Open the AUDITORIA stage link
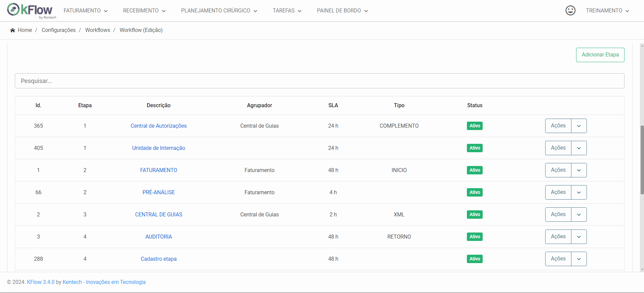The image size is (644, 293). click(159, 237)
